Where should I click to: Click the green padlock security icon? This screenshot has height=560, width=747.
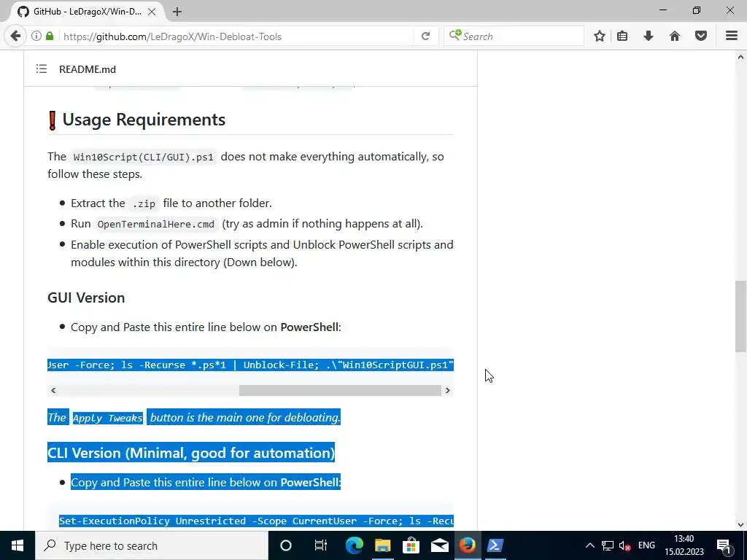coord(50,36)
